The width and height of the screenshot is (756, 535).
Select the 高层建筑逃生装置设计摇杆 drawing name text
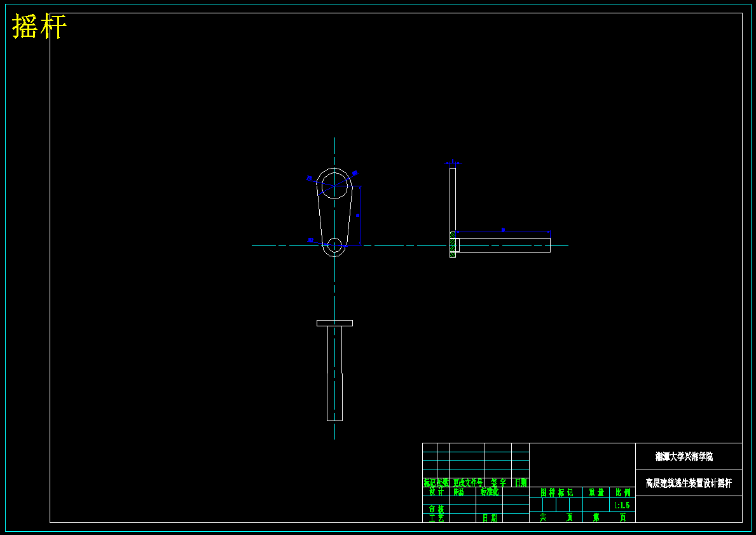tap(689, 483)
